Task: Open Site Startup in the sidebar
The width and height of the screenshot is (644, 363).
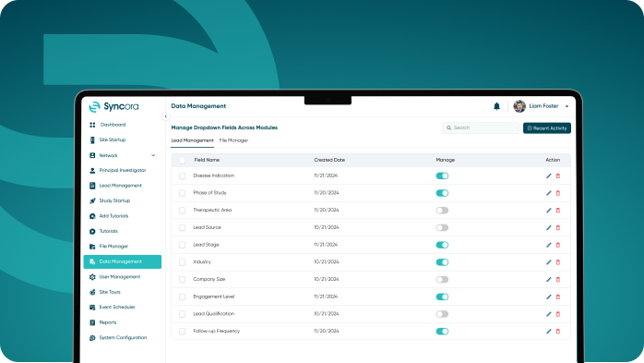Action: click(x=112, y=139)
